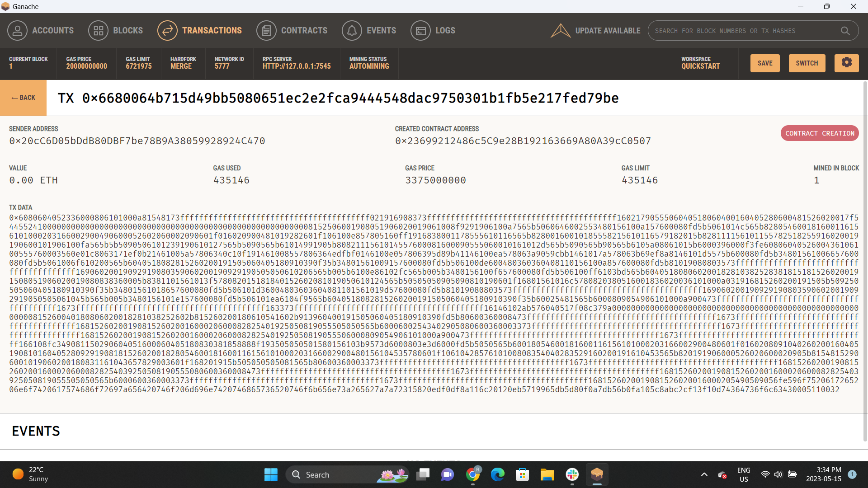The height and width of the screenshot is (488, 868).
Task: Click the Save workspace button
Action: click(765, 63)
